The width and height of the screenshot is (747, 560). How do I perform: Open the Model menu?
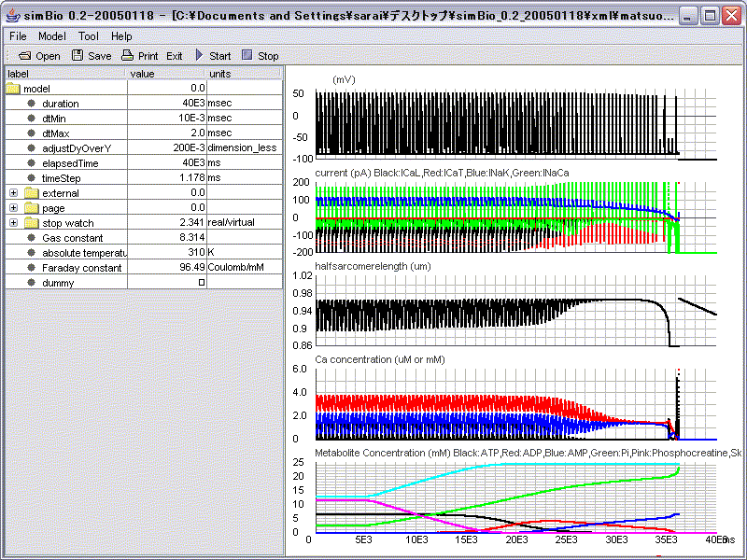(x=52, y=35)
